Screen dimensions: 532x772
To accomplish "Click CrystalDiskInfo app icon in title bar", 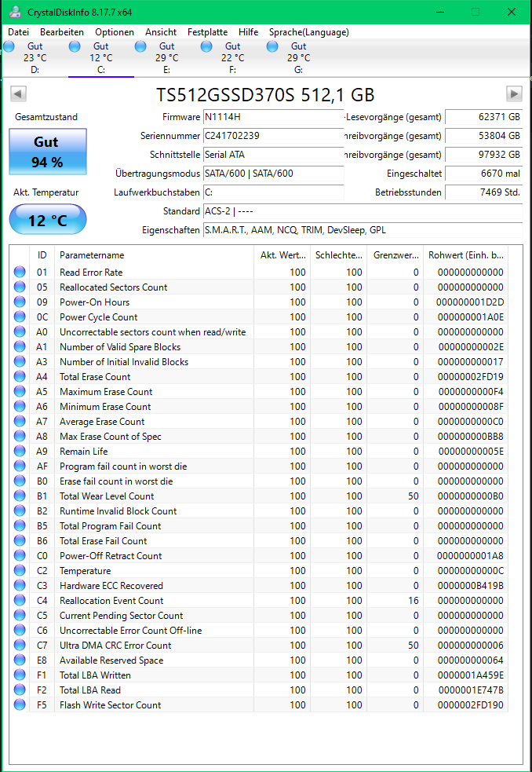I will [15, 12].
